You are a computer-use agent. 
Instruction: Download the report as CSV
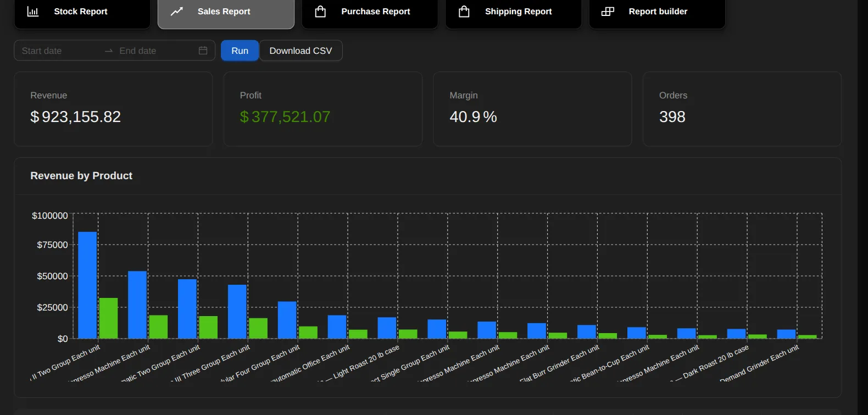[301, 51]
